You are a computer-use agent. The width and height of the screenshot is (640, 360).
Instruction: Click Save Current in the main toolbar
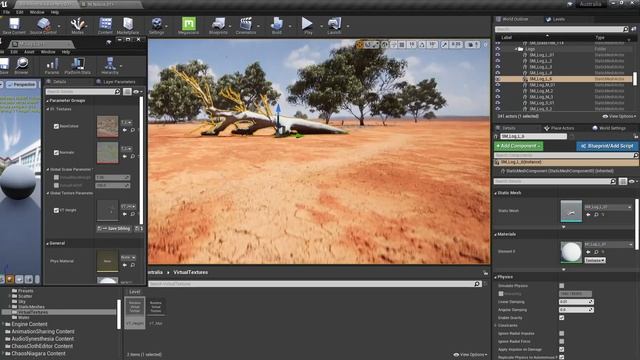pyautogui.click(x=14, y=25)
